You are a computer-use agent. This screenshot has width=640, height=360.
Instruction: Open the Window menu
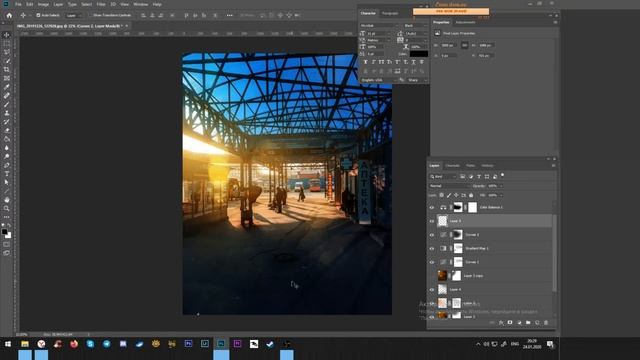(x=141, y=4)
